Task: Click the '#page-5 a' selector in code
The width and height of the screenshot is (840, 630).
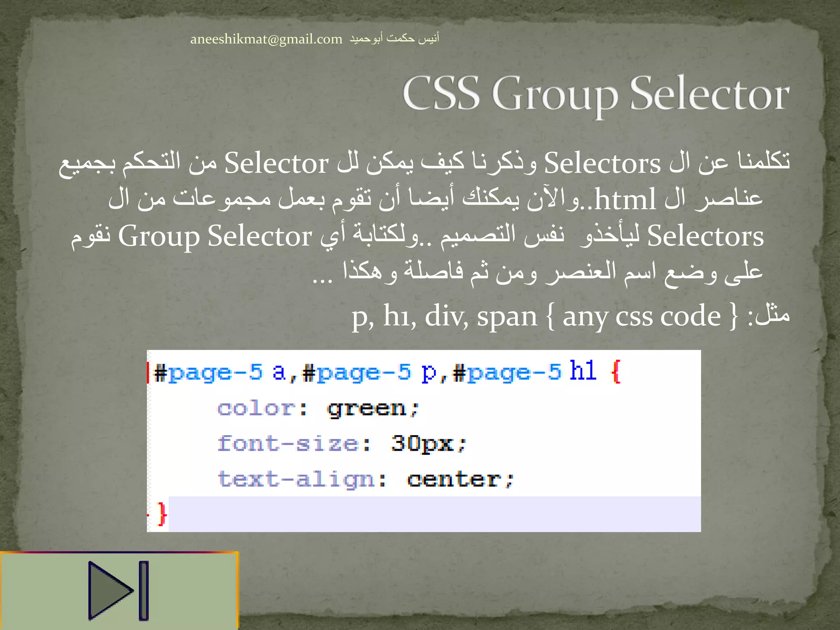Action: point(219,372)
